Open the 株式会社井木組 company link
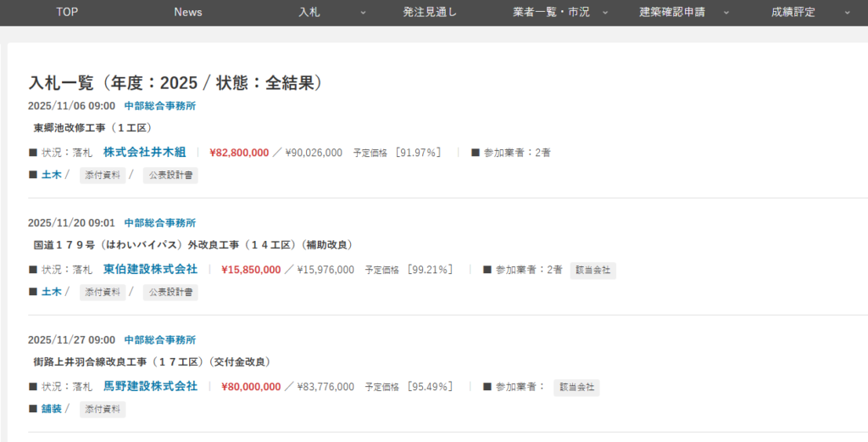This screenshot has height=442, width=868. (144, 153)
